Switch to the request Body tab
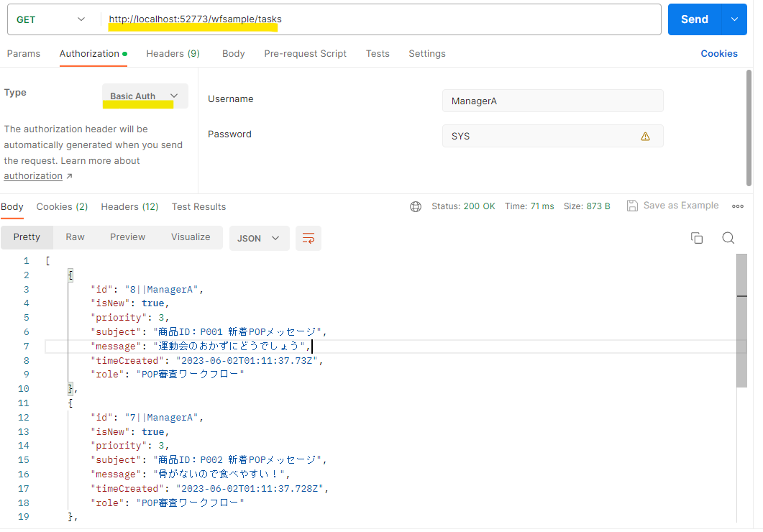763x532 pixels. (234, 53)
